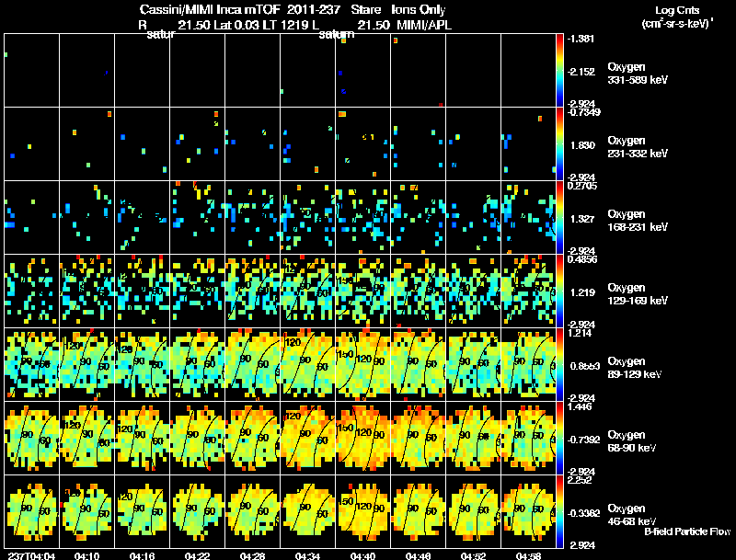Click the color bar beside Oxygen 89-129 keV
Screen dimensions: 736x560
tap(559, 364)
